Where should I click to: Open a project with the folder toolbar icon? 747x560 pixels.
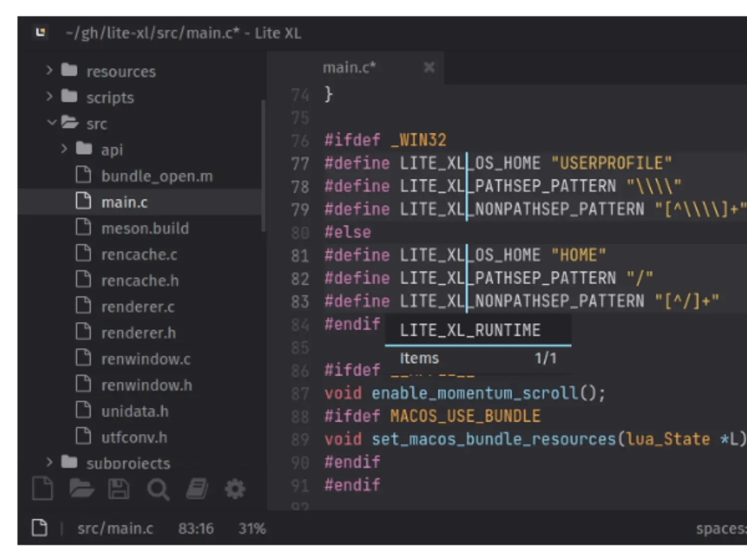[82, 488]
